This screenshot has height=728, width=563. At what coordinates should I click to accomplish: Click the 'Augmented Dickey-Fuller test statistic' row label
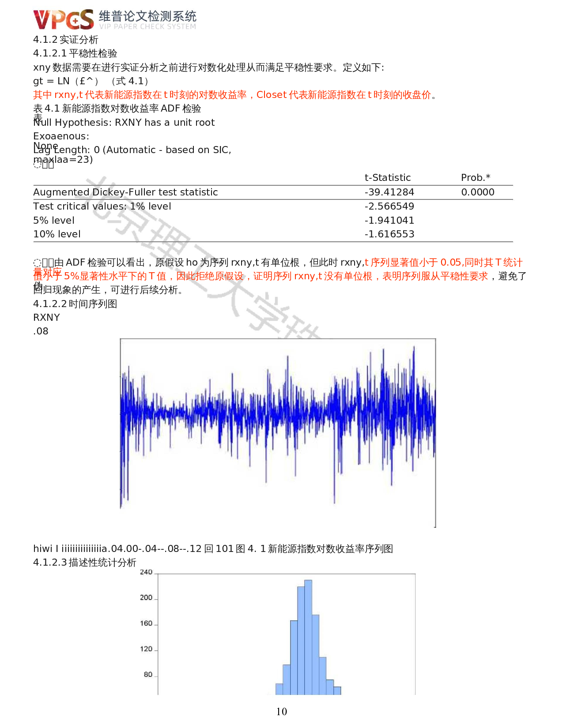pos(126,192)
